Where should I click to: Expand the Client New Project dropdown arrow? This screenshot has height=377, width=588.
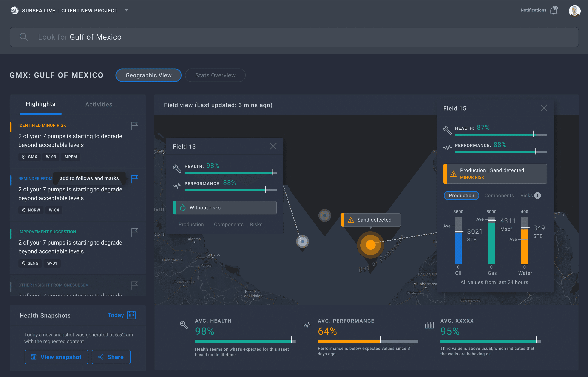pos(126,10)
